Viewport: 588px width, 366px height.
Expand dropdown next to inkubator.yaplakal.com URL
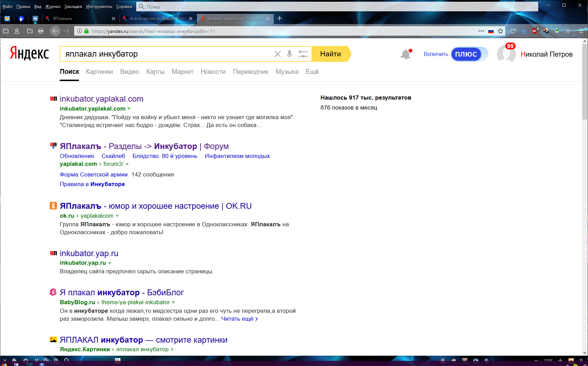tap(129, 109)
